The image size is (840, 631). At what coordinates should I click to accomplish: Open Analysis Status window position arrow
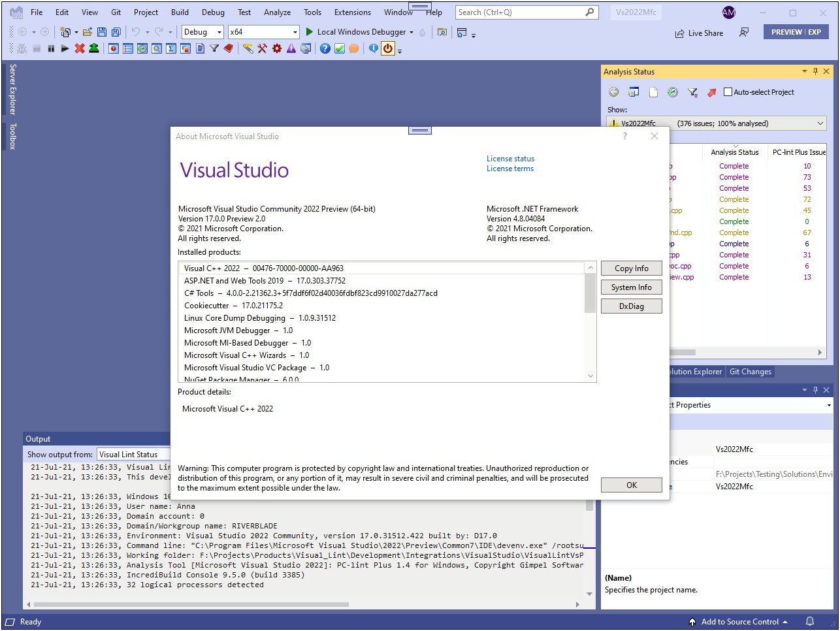(805, 71)
